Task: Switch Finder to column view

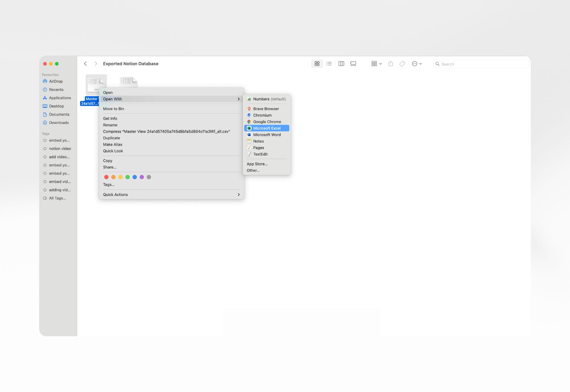Action: 341,64
